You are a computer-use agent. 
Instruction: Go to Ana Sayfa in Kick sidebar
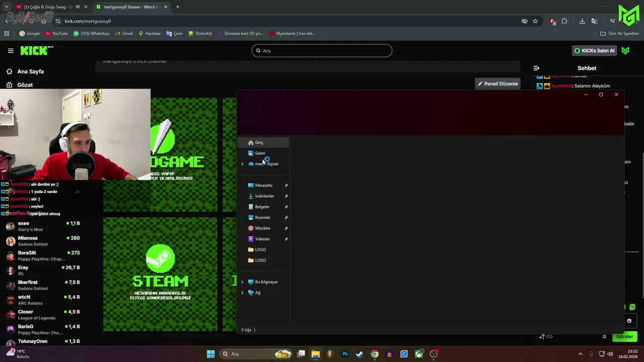(x=25, y=71)
